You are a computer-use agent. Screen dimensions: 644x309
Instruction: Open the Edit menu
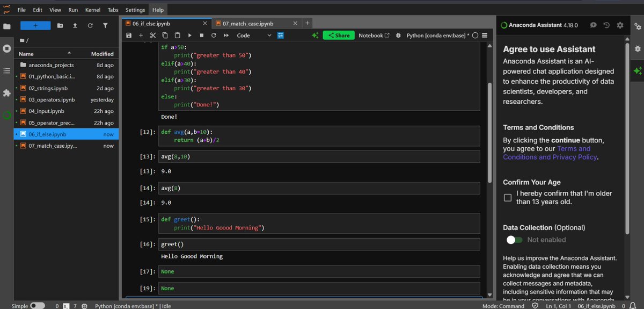[x=38, y=10]
